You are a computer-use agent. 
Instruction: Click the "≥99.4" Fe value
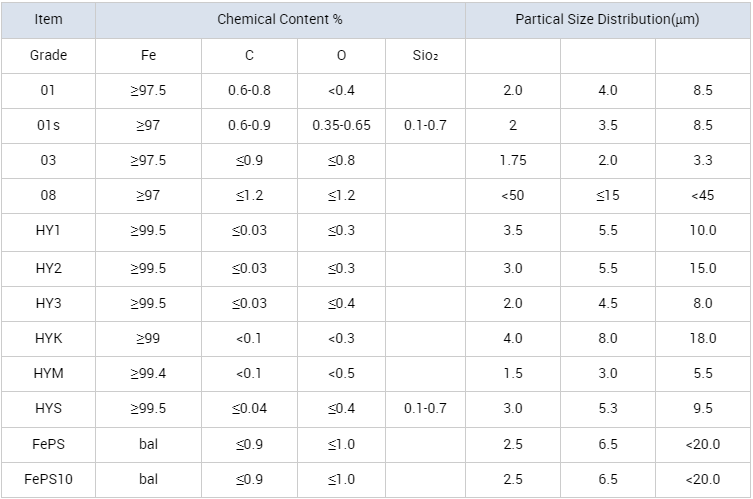[149, 373]
